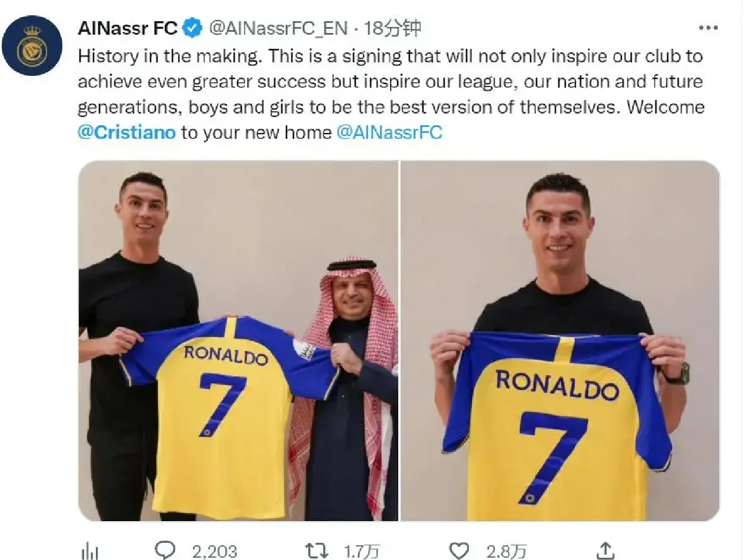Image resolution: width=753 pixels, height=560 pixels.
Task: Open the AlNassr FC profile avatar
Action: [x=32, y=46]
